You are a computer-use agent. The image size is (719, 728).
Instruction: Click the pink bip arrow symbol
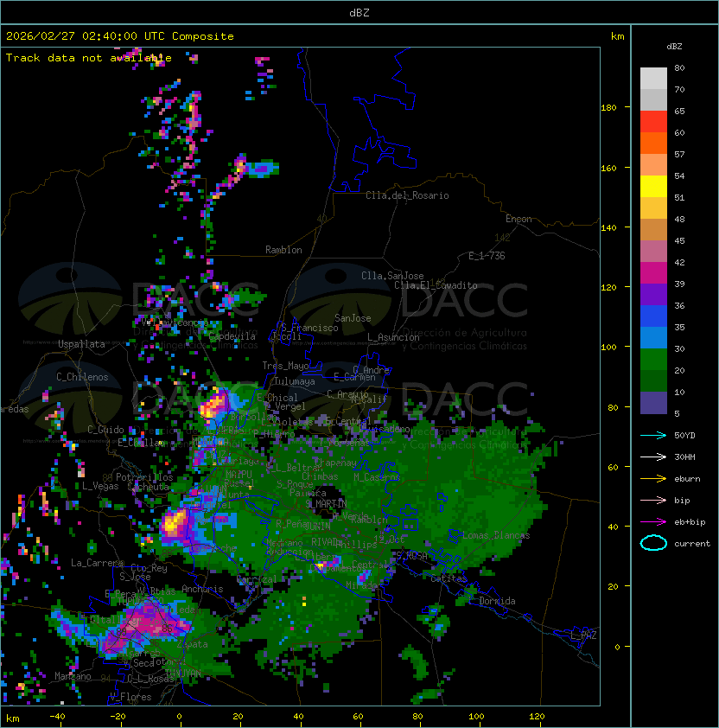tap(653, 500)
